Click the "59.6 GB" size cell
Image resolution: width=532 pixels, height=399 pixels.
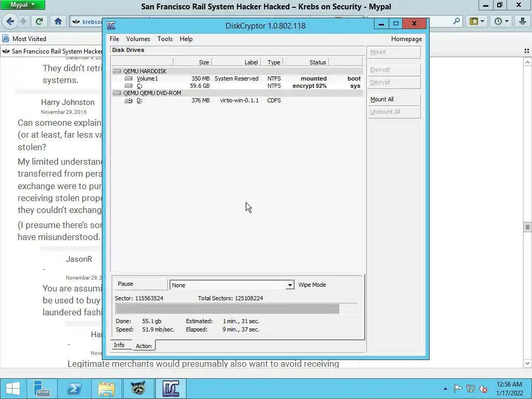click(200, 86)
